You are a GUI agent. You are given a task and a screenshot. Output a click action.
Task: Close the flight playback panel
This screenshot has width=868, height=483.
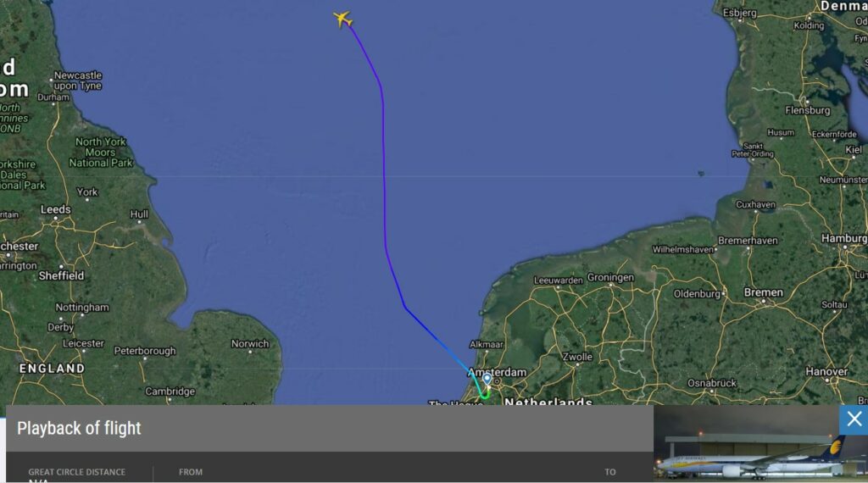pos(854,419)
